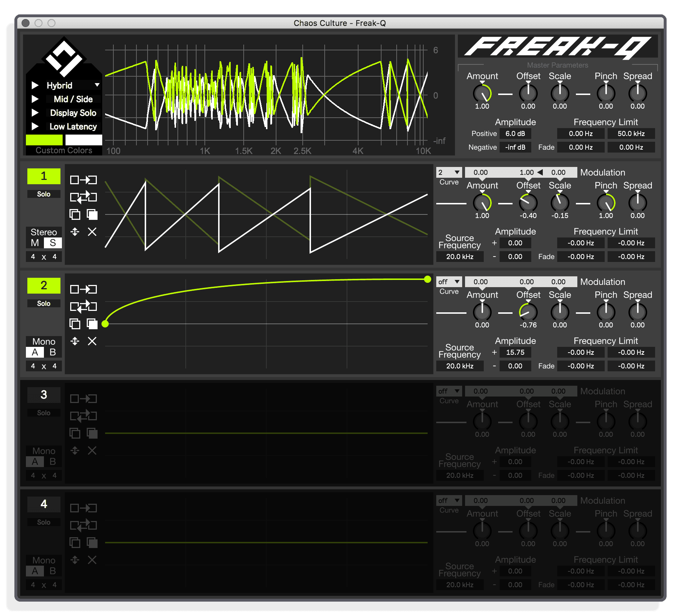Click band 1 Offset knob at -0.40
Viewport: 681px width, 616px height.
pos(528,203)
